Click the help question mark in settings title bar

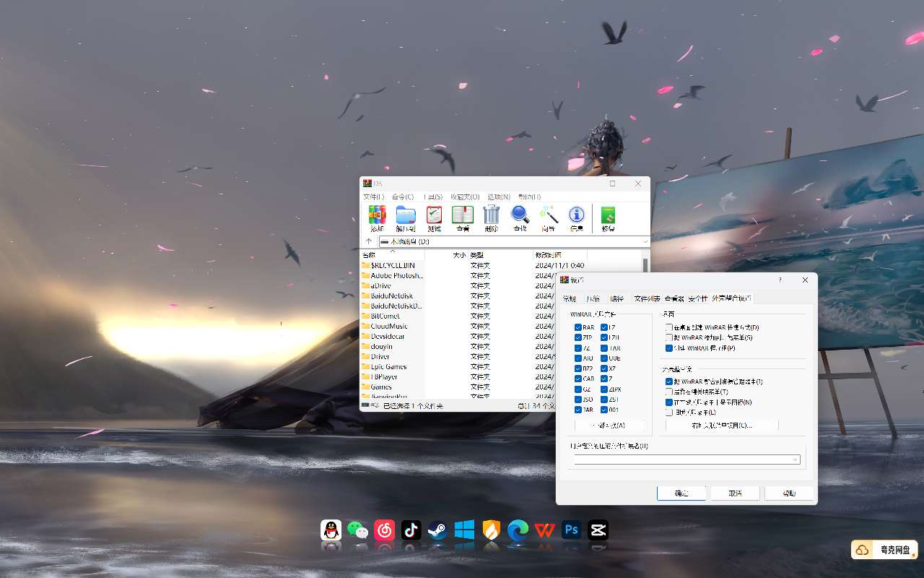780,280
